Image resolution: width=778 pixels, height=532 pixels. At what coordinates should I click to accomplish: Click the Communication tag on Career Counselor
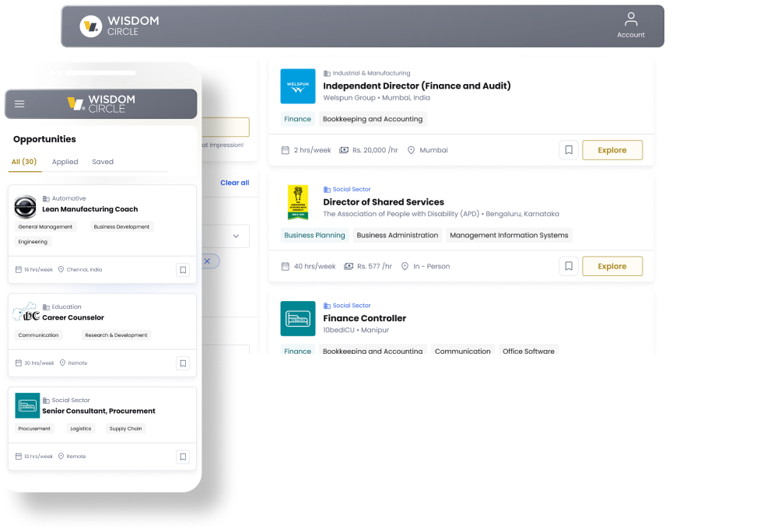point(38,335)
